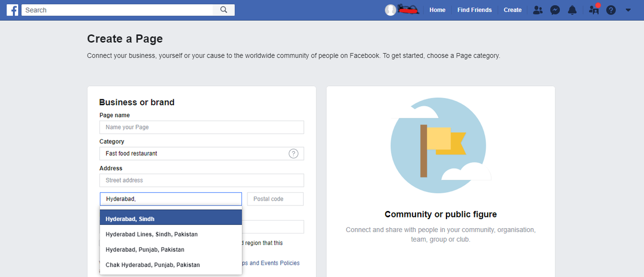Click the search magnifier button
This screenshot has width=644, height=277.
pyautogui.click(x=224, y=10)
